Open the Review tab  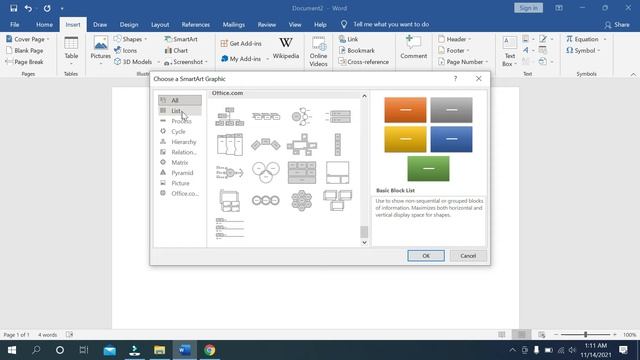click(267, 24)
